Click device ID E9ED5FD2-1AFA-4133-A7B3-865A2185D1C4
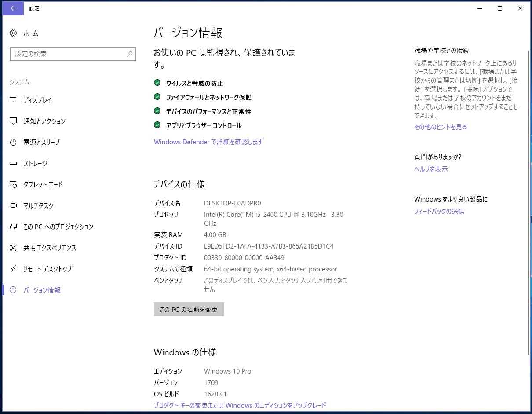The width and height of the screenshot is (532, 414). pos(269,246)
